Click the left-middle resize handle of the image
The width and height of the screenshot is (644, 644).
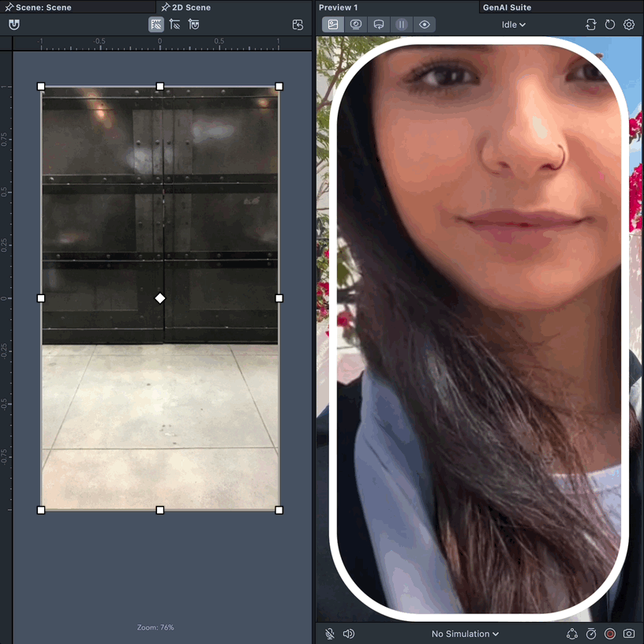(41, 298)
